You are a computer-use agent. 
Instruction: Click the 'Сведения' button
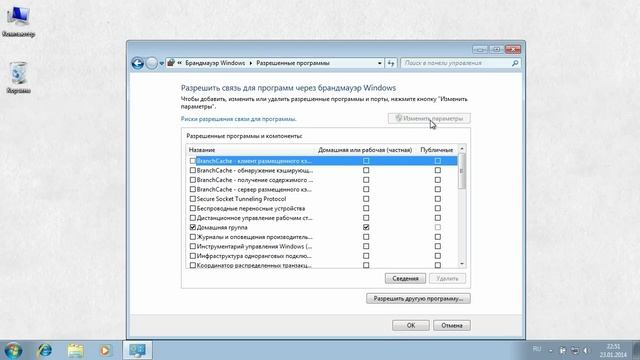[405, 278]
